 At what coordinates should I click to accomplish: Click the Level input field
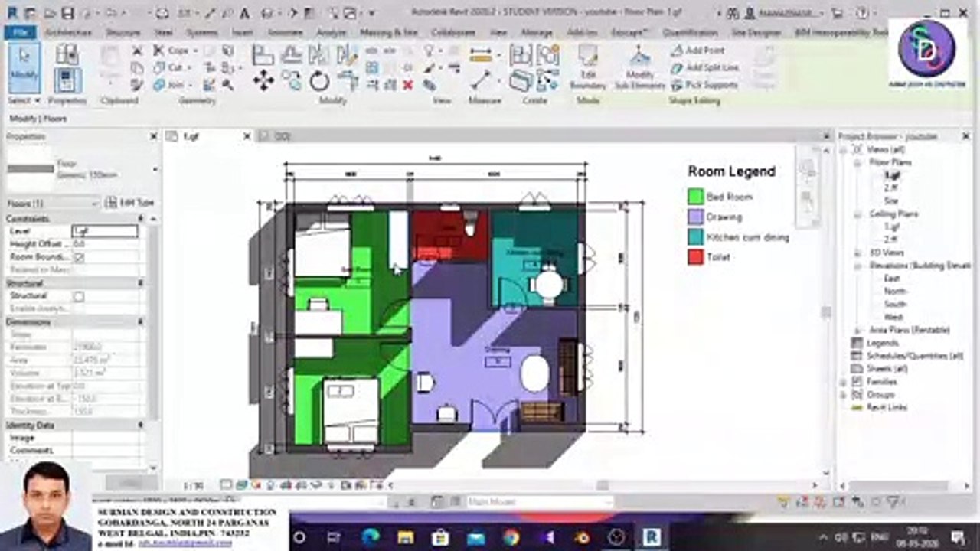(x=105, y=231)
